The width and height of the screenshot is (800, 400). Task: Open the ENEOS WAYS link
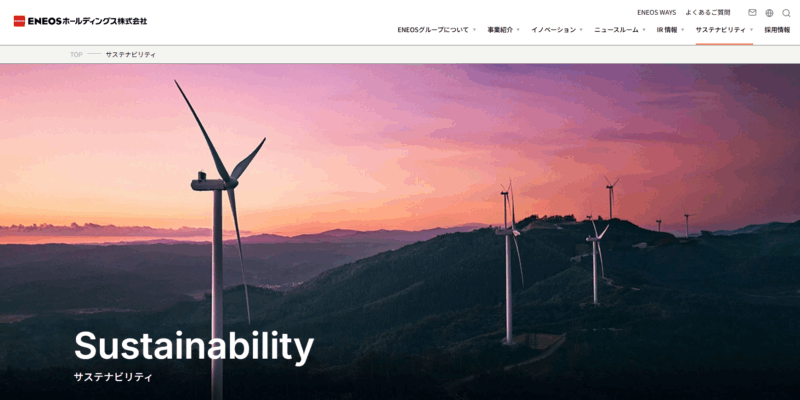[657, 13]
